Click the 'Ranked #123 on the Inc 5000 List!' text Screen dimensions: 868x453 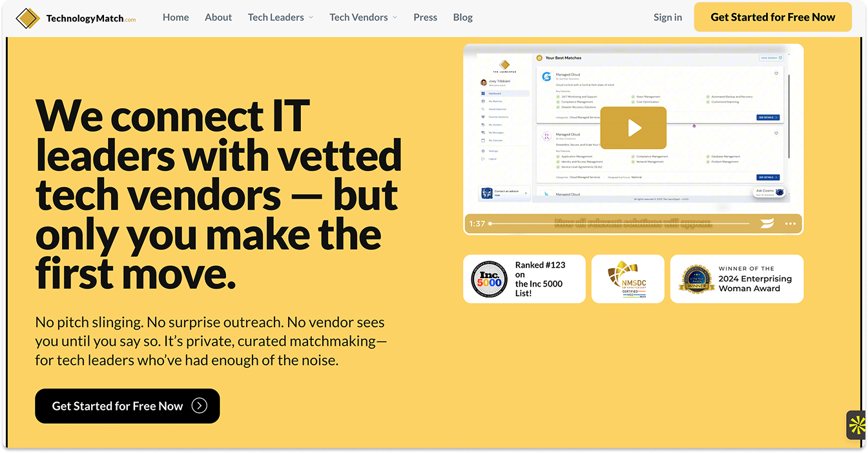[x=540, y=279]
